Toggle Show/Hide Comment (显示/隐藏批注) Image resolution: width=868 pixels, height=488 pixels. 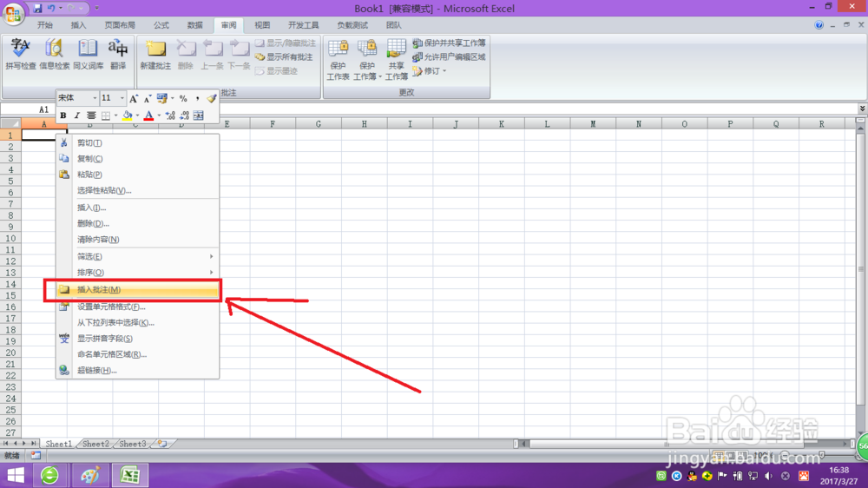pos(286,43)
